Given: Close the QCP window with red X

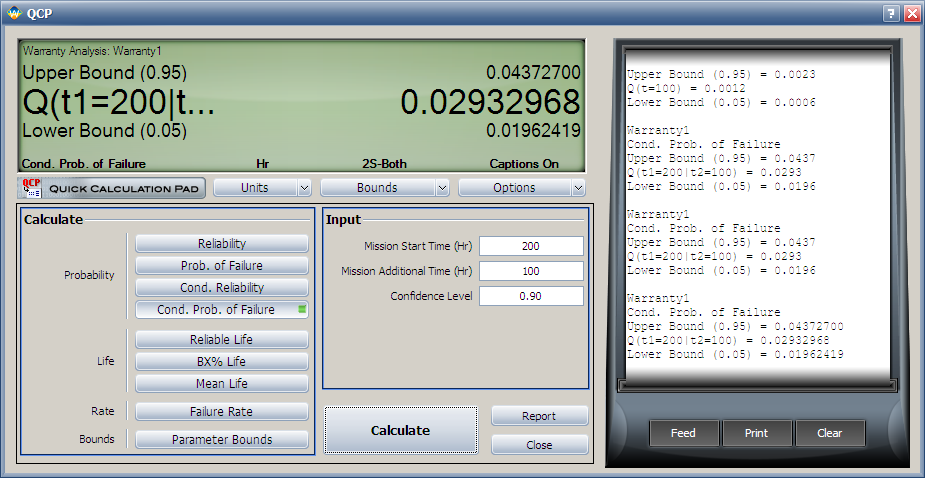Looking at the screenshot, I should click(911, 13).
